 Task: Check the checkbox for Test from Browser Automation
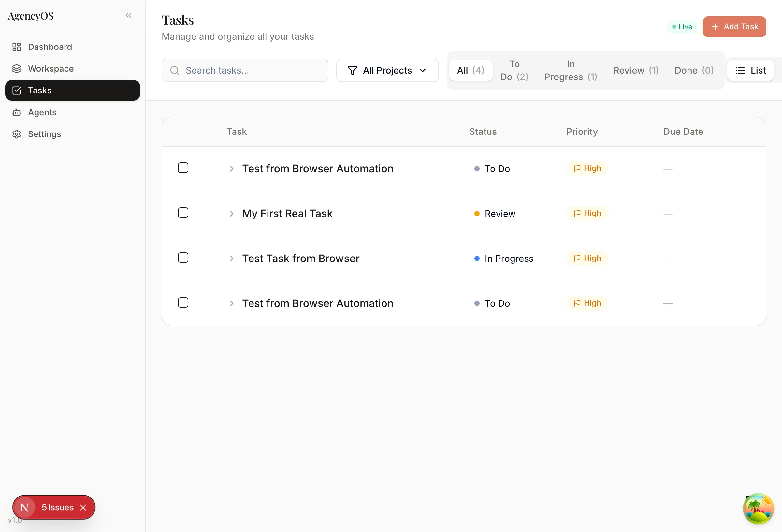coord(183,167)
